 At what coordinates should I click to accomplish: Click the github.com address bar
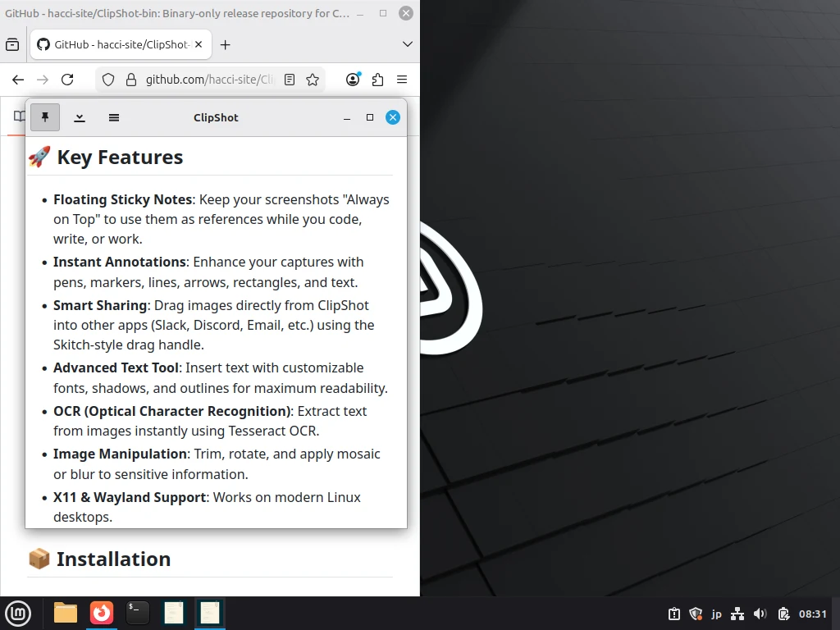(209, 80)
